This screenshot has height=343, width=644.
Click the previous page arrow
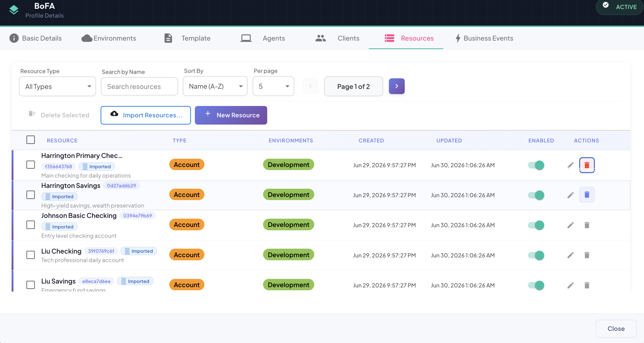point(310,86)
